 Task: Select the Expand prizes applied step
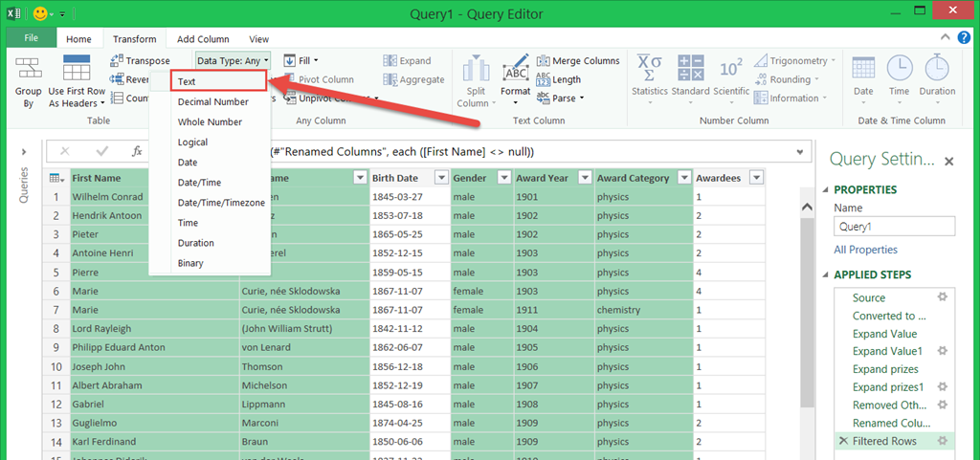coord(884,369)
